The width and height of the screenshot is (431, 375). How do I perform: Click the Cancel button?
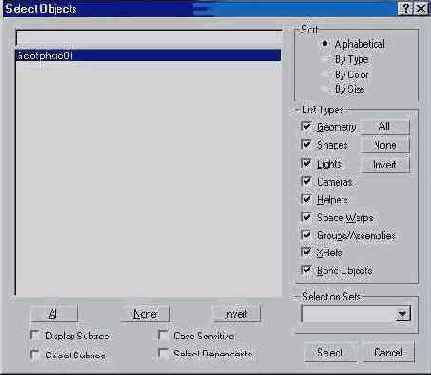point(388,352)
